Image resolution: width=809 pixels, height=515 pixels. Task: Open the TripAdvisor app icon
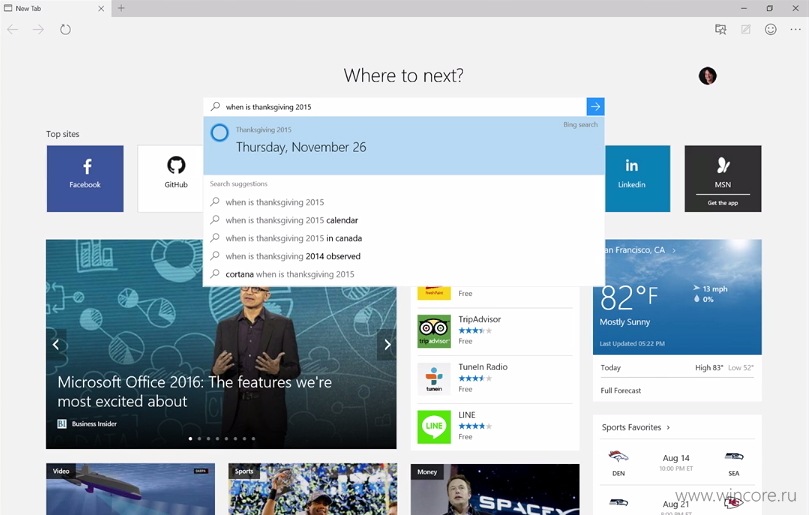click(x=434, y=331)
